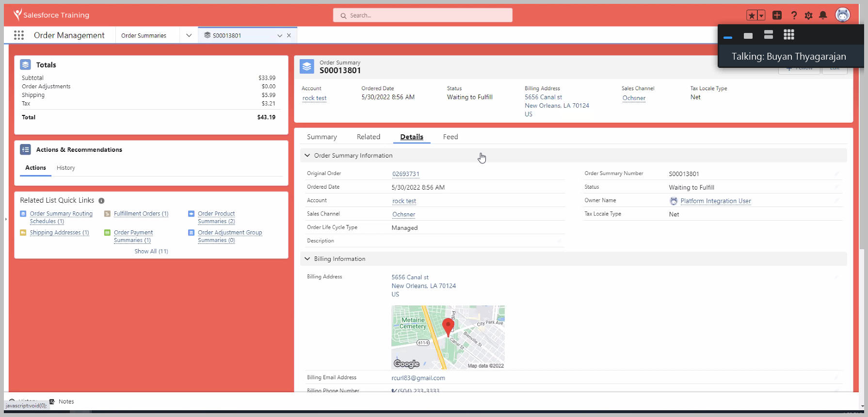Open the Fulfillment Orders (1) link
The image size is (868, 417).
(x=141, y=214)
